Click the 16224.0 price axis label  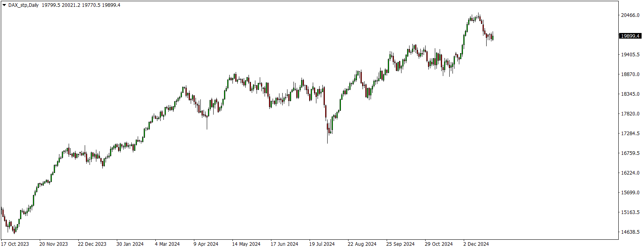point(630,173)
